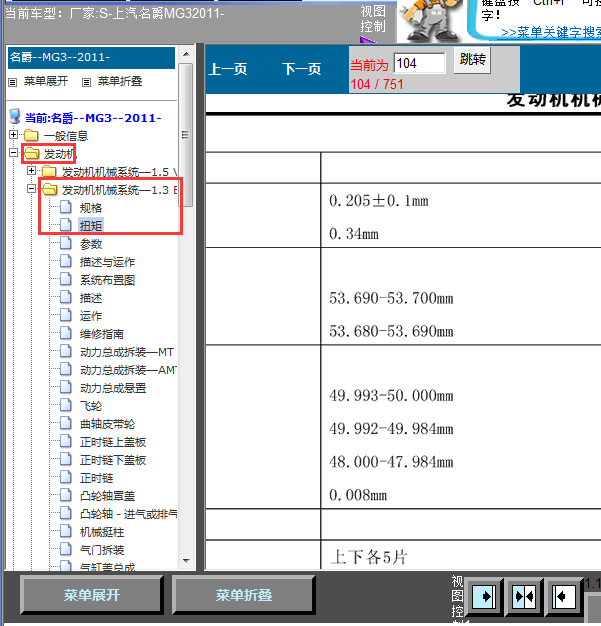Collapse 发动机机械系统—1.3 folder node
Screen dimensions: 601x626
(32, 189)
